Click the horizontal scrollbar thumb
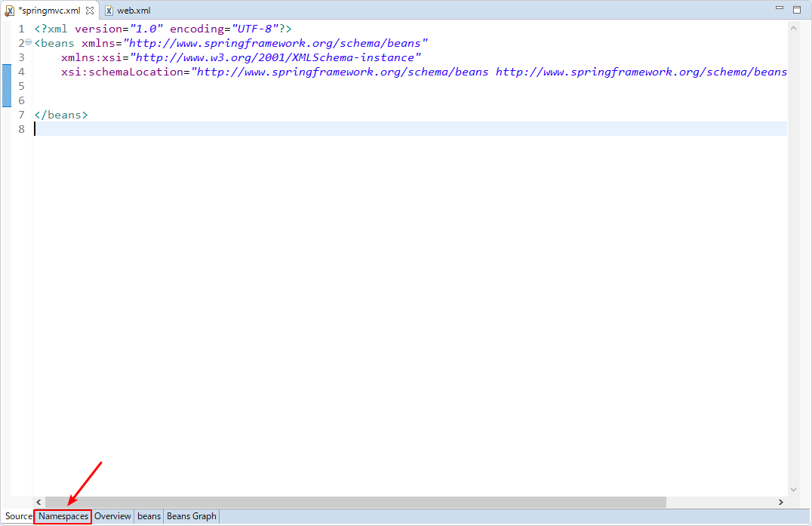 [355, 502]
